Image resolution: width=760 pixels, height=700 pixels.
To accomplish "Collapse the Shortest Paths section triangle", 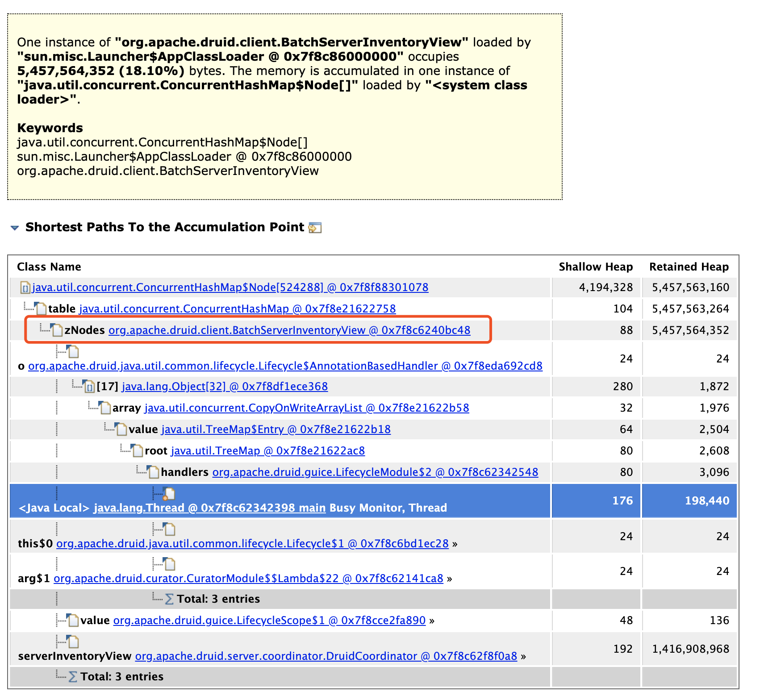I will (x=15, y=228).
